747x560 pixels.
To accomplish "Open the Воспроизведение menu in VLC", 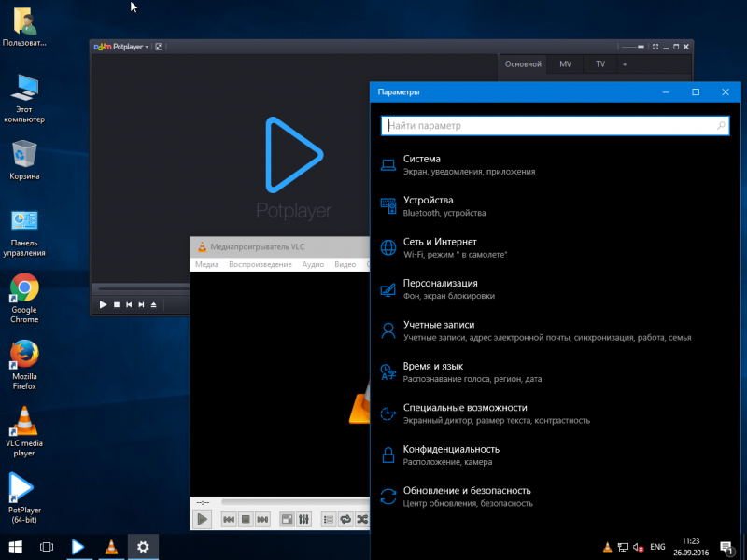I will coord(261,264).
